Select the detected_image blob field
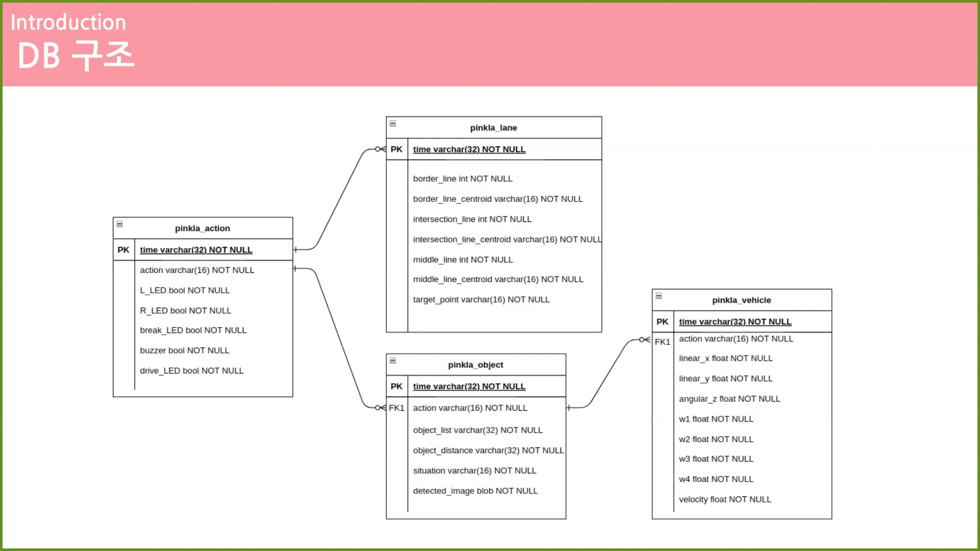This screenshot has width=980, height=551. coord(475,491)
